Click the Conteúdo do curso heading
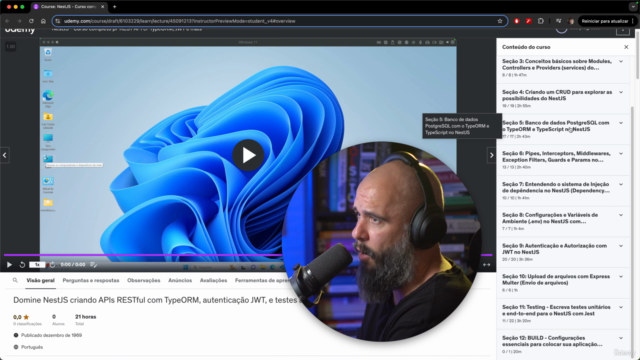The width and height of the screenshot is (640, 360). tap(526, 47)
